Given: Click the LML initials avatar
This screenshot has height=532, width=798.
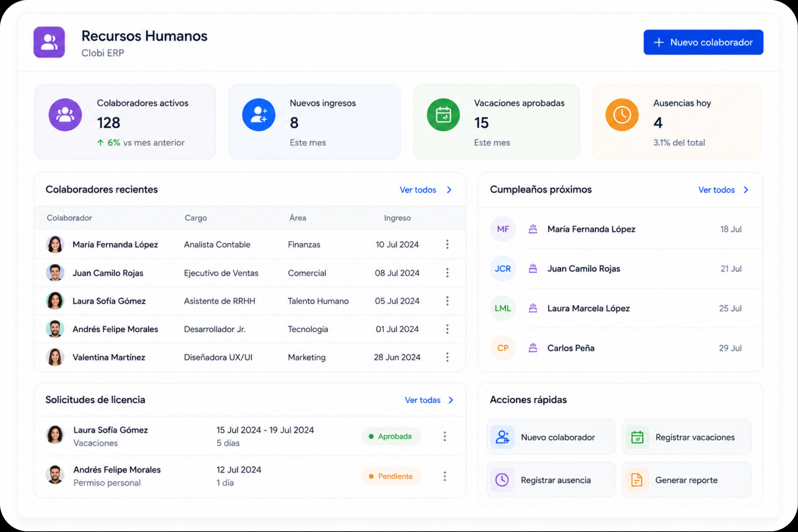Looking at the screenshot, I should [x=503, y=308].
